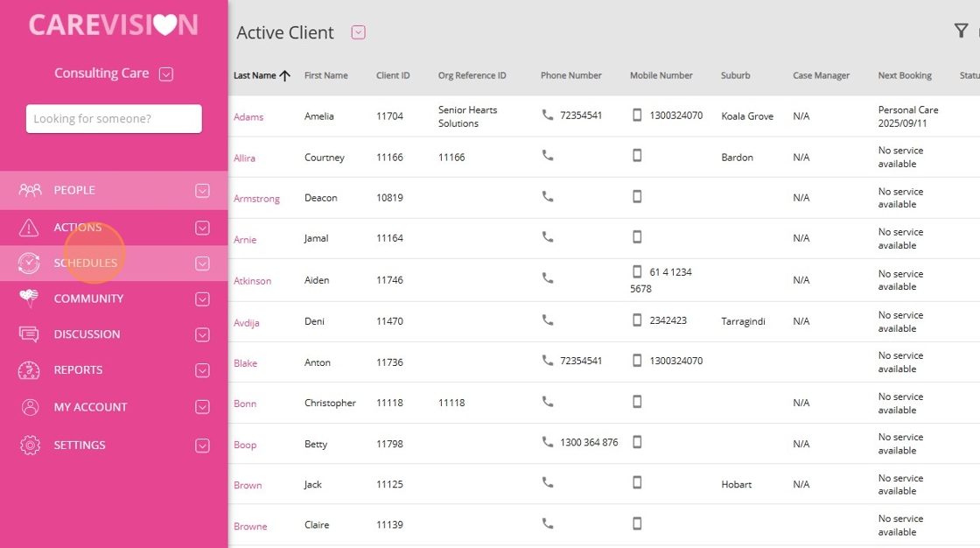Click the 'Looking for someone?' search field
This screenshot has width=980, height=548.
pos(114,119)
